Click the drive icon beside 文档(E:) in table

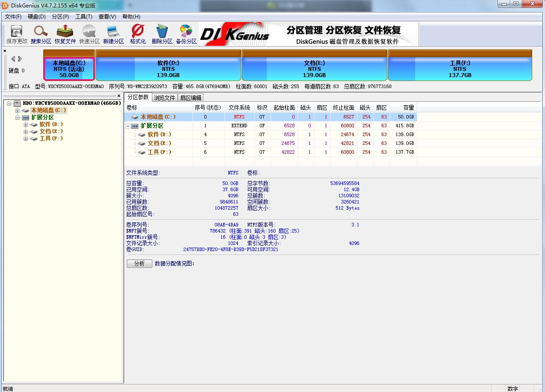coord(142,144)
